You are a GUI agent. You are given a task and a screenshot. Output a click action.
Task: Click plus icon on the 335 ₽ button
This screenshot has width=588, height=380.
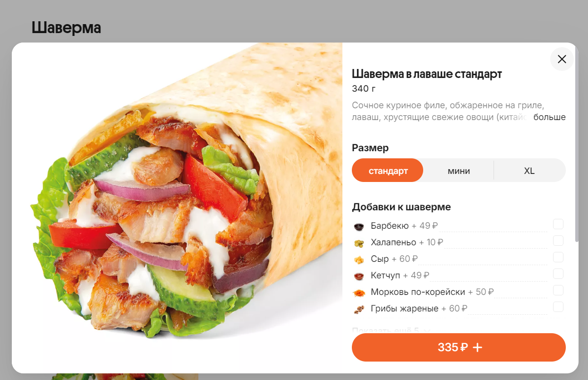[477, 347]
